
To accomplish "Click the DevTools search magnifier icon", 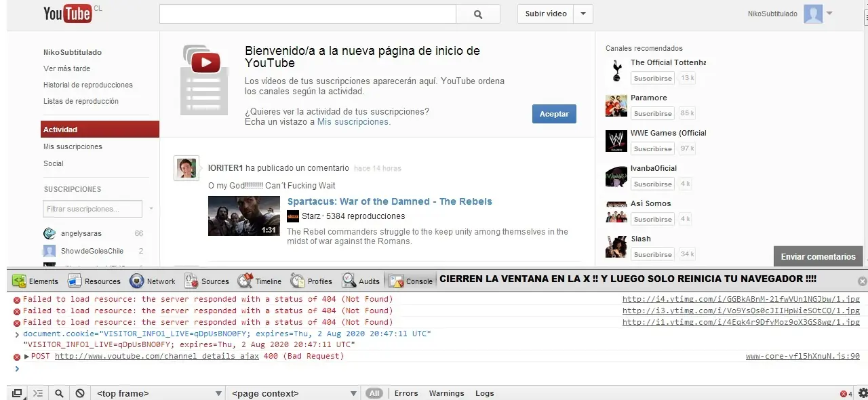I will (60, 393).
